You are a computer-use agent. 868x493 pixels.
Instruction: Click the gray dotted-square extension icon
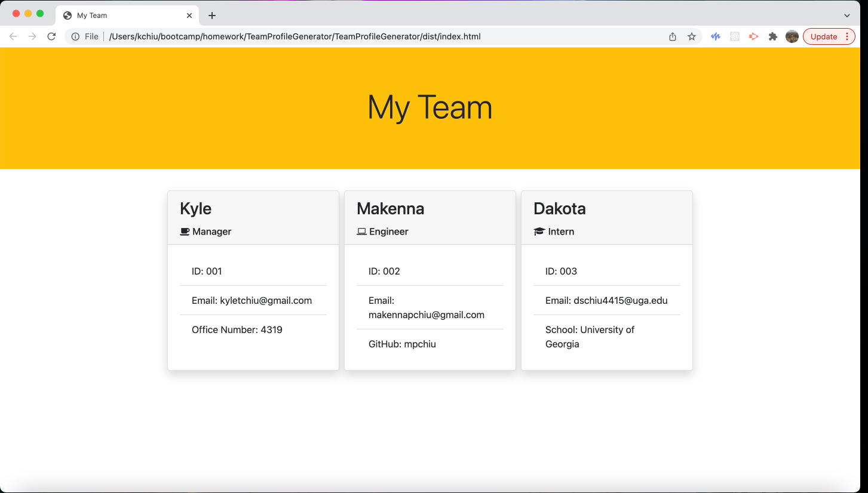point(735,36)
